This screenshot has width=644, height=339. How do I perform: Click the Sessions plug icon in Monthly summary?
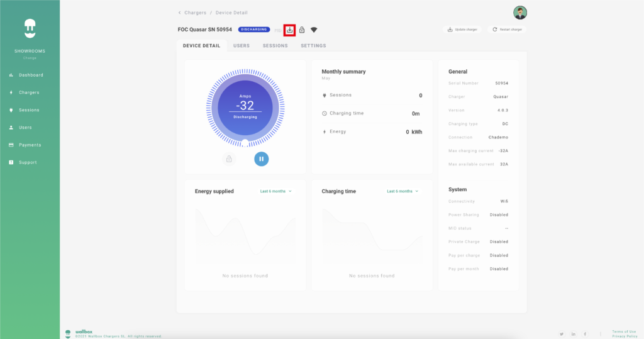pos(325,96)
